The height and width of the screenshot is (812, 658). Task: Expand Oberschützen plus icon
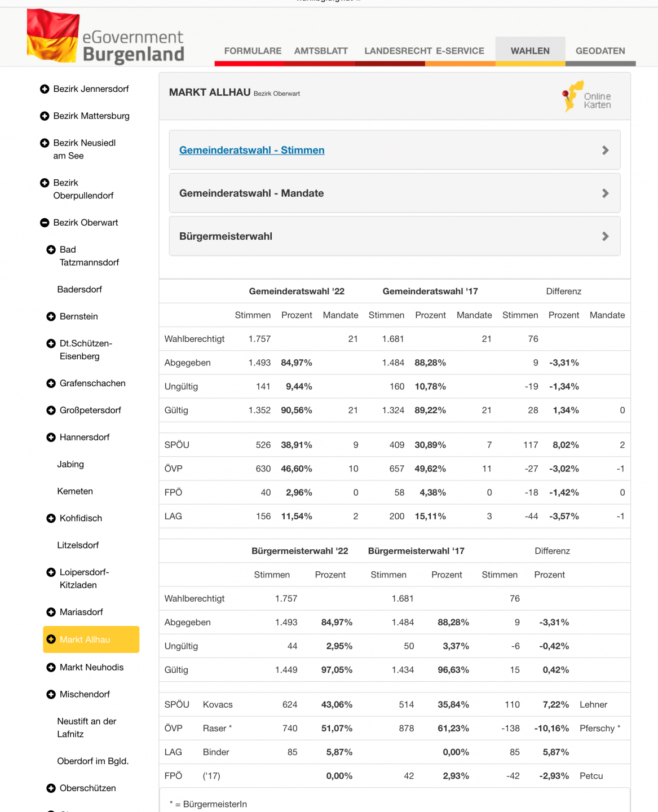coord(51,788)
